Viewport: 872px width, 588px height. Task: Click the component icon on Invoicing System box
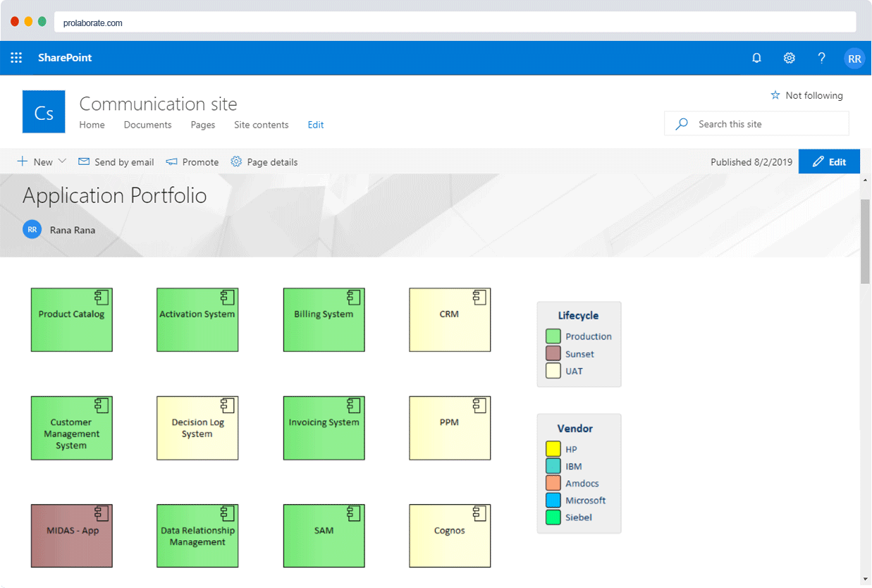click(354, 405)
